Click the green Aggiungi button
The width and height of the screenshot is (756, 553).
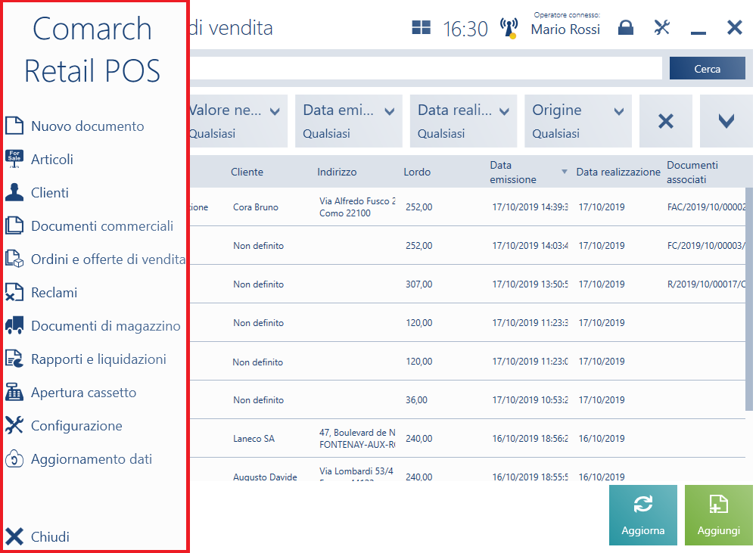pyautogui.click(x=718, y=515)
